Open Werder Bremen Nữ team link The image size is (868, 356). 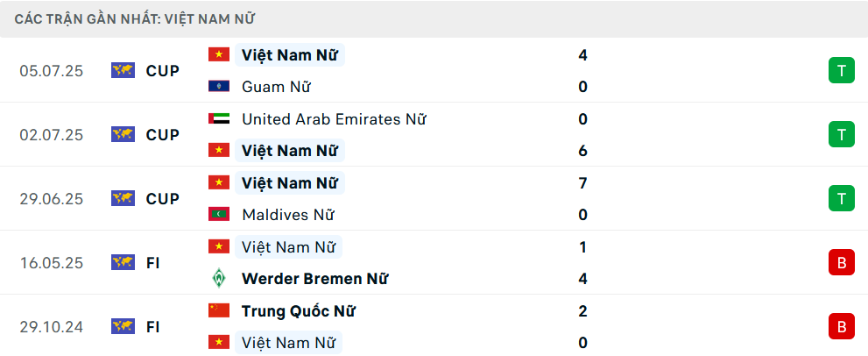pyautogui.click(x=314, y=278)
